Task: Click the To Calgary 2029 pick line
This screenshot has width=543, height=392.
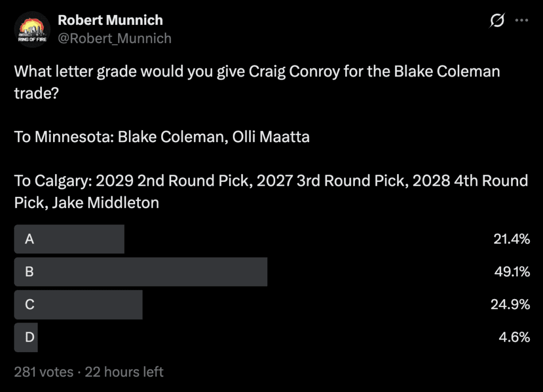Action: point(271,181)
